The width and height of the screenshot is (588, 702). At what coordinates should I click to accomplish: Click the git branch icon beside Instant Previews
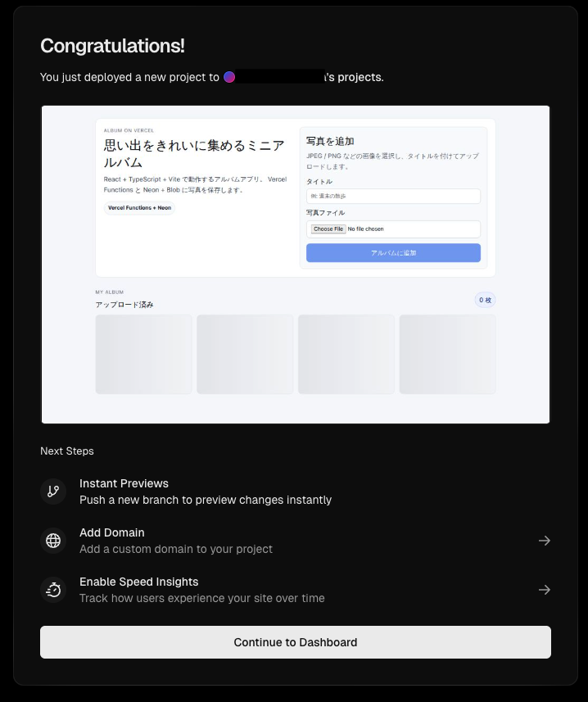(53, 491)
